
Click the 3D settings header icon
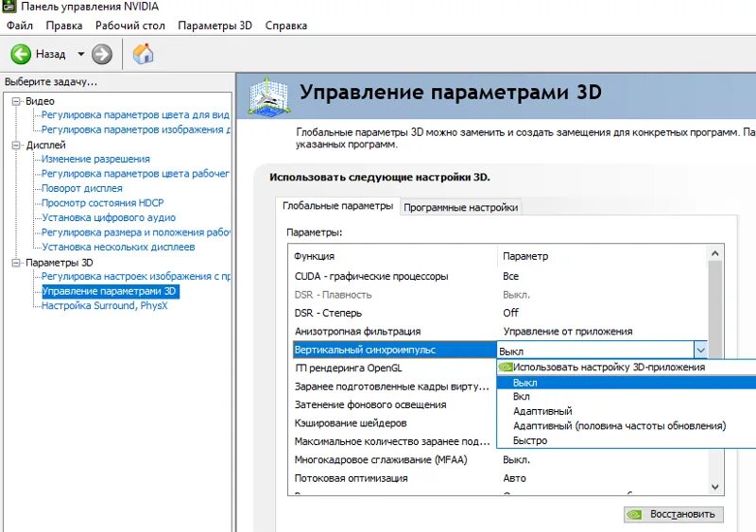coord(269,95)
